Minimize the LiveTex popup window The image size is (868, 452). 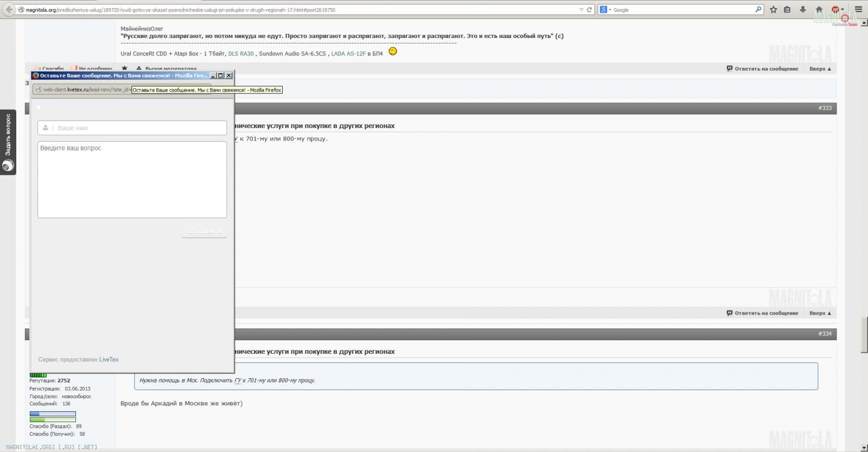pos(213,75)
